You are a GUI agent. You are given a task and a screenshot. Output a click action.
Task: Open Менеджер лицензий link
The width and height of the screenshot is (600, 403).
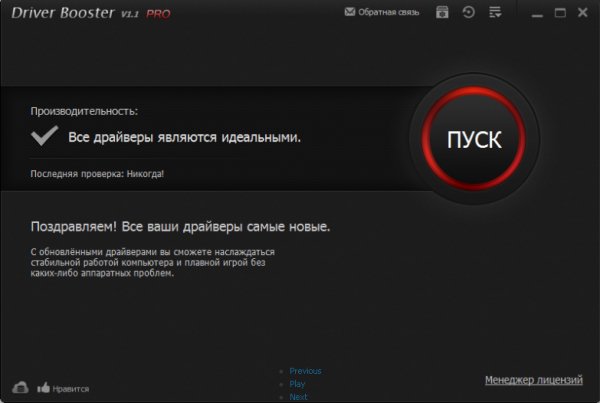(x=534, y=380)
